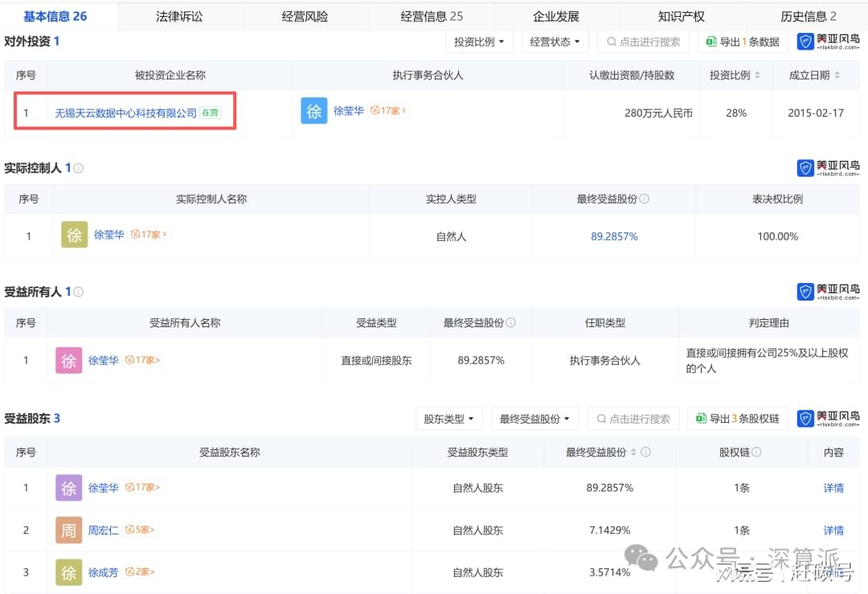Sort by 成立日期 column arrows
The height and width of the screenshot is (594, 868).
pos(837,76)
